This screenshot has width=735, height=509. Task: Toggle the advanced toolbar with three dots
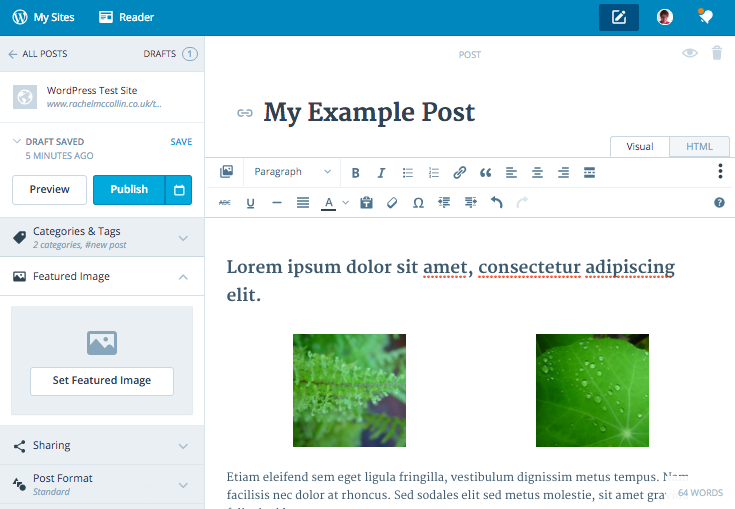point(720,172)
